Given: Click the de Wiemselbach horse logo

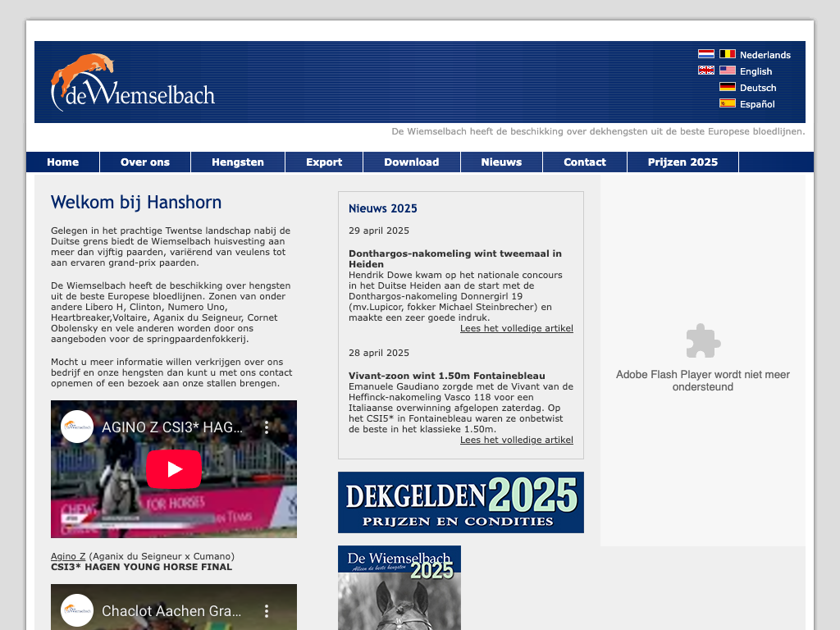Looking at the screenshot, I should coord(133,83).
